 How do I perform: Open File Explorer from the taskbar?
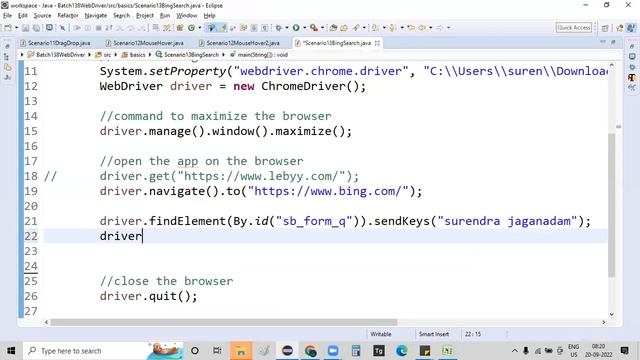tap(241, 351)
